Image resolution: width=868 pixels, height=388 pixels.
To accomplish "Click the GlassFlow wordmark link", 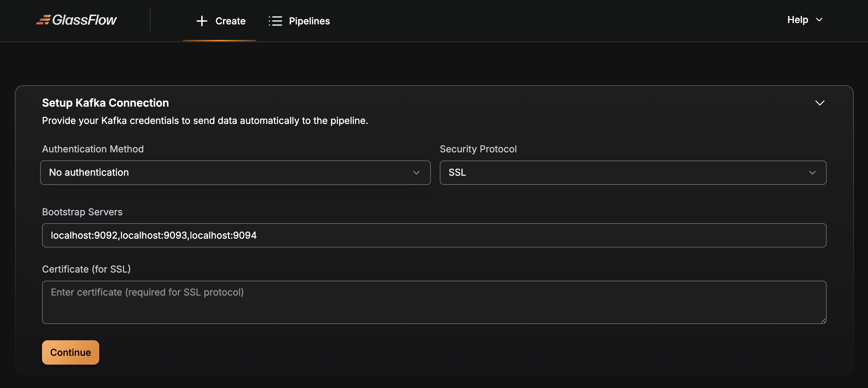I will point(84,20).
